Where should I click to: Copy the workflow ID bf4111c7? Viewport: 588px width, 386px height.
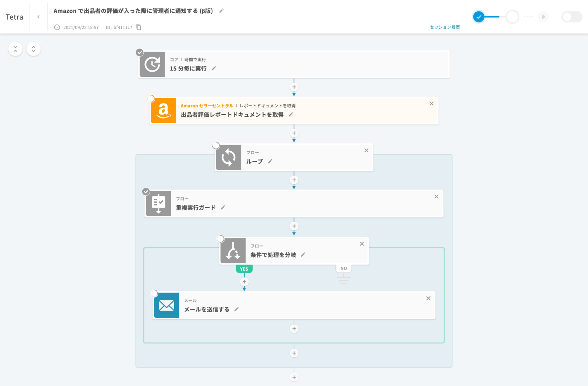[139, 27]
